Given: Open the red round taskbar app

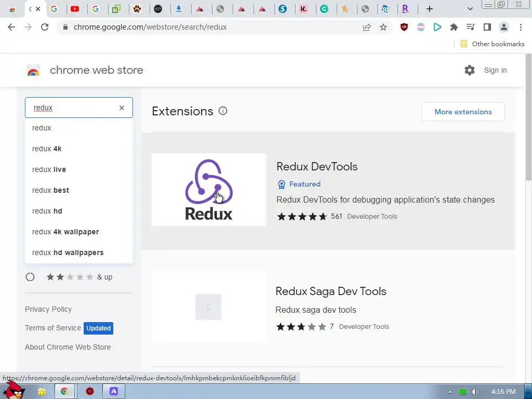Looking at the screenshot, I should 89,392.
